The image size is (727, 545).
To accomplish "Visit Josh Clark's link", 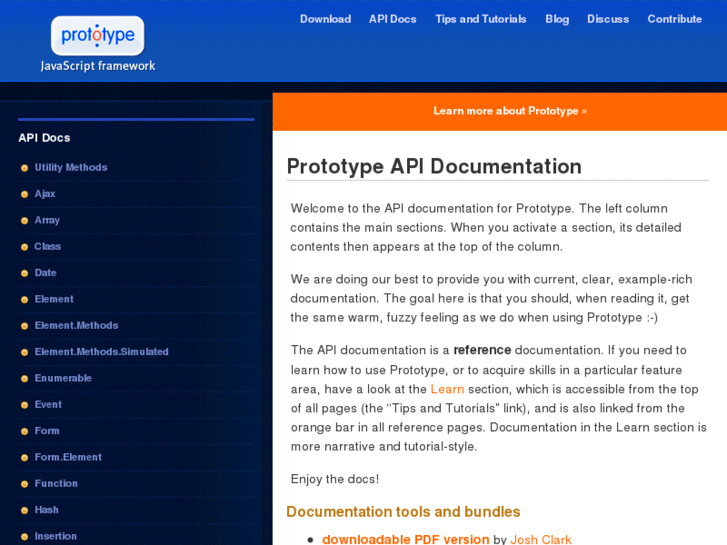I will pyautogui.click(x=541, y=539).
